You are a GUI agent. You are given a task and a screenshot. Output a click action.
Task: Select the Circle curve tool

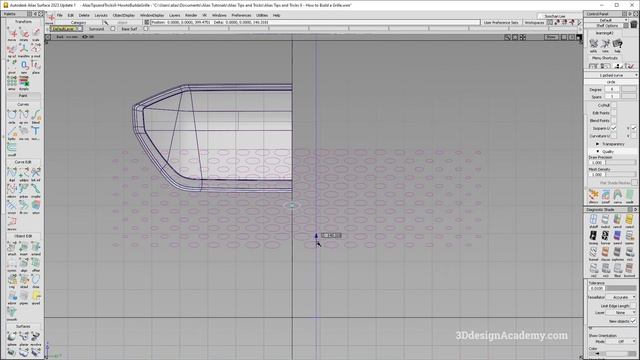(12, 116)
